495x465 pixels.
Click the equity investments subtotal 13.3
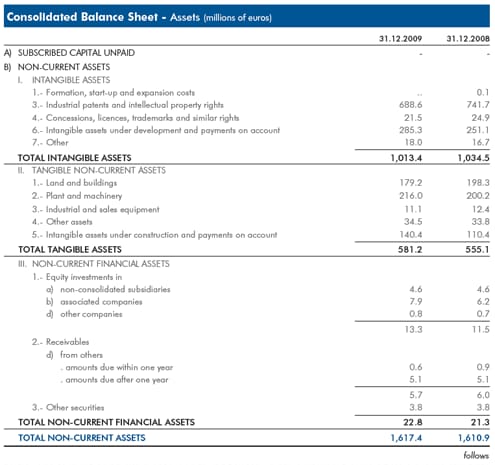(x=413, y=329)
